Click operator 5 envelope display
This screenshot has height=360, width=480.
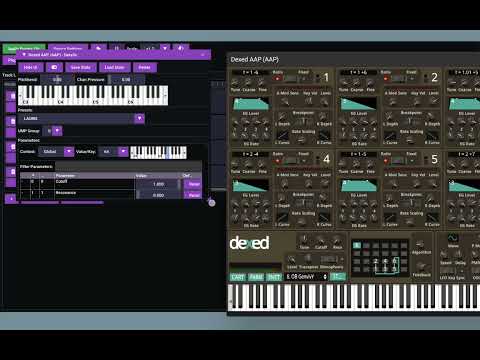359,185
